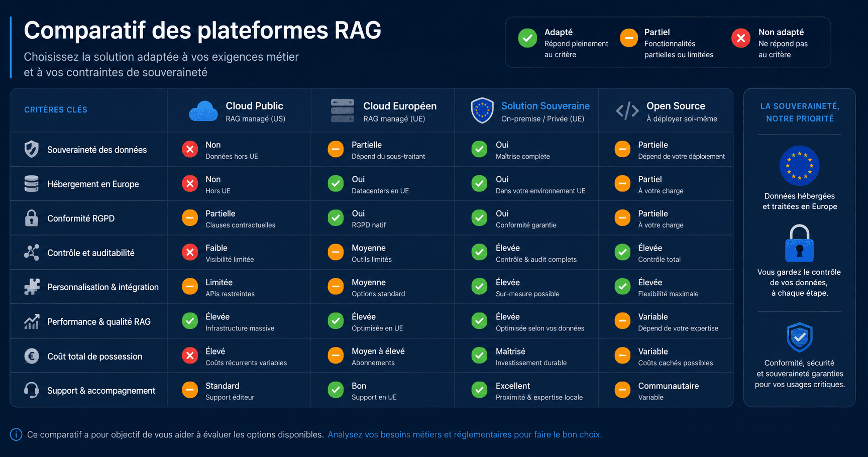
Task: Click the Performance & qualité RAG chart icon
Action: pos(32,321)
